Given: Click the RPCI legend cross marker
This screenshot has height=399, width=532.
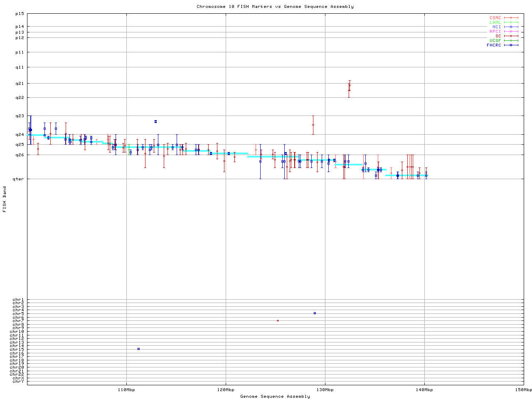Looking at the screenshot, I should pos(511,32).
